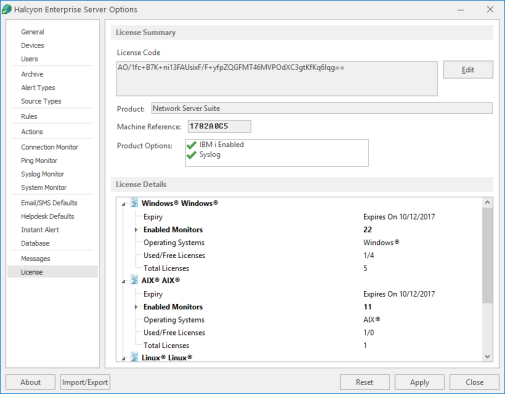The width and height of the screenshot is (505, 394).
Task: Go to the Archive settings
Action: (32, 74)
